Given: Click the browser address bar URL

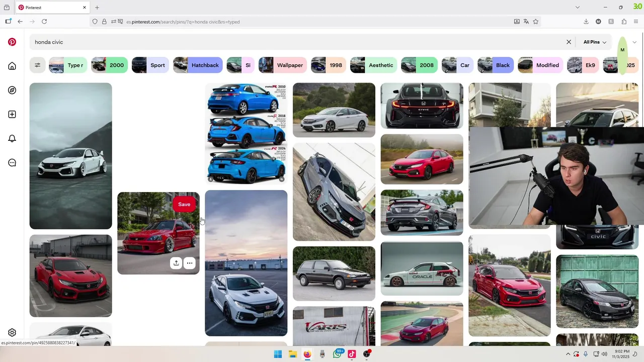Looking at the screenshot, I should (183, 22).
